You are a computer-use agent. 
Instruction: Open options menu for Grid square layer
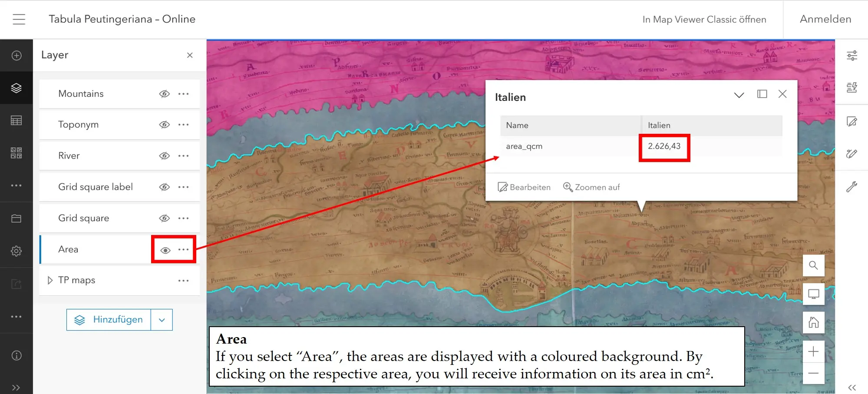click(x=184, y=218)
